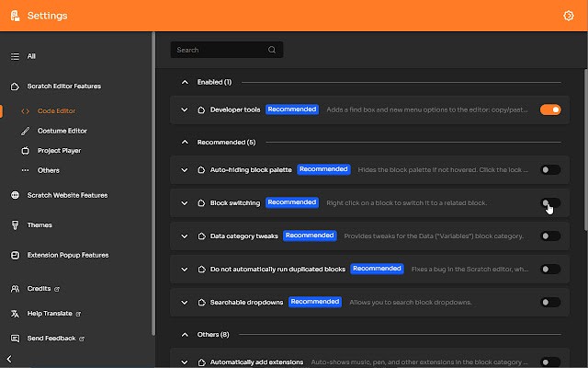Expand Auto-hiding block palette details chevron

[184, 170]
